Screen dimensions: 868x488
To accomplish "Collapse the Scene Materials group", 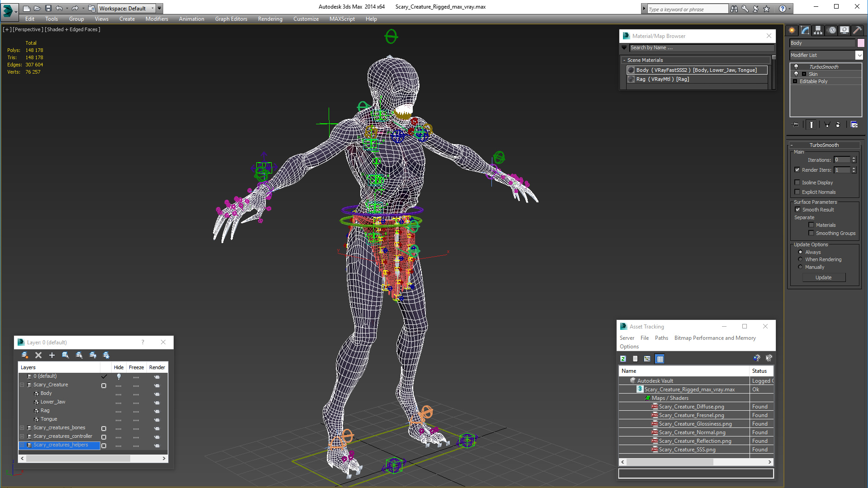I will 624,60.
